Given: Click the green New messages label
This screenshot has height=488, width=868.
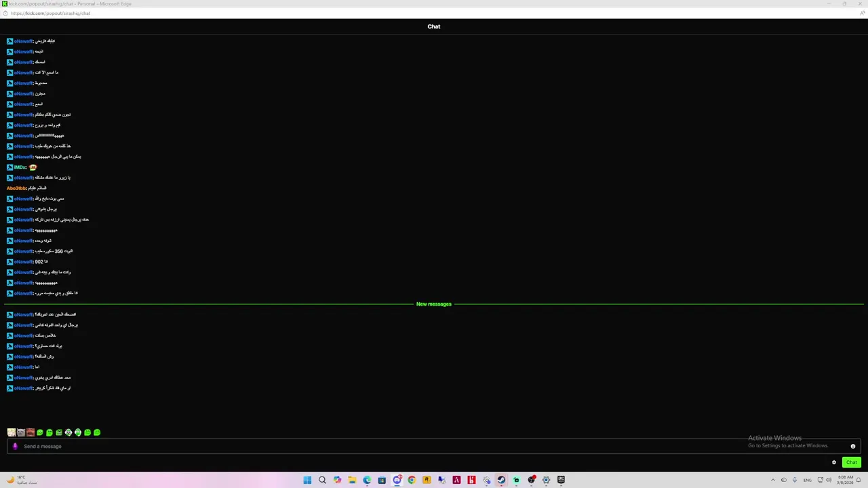Looking at the screenshot, I should (434, 304).
